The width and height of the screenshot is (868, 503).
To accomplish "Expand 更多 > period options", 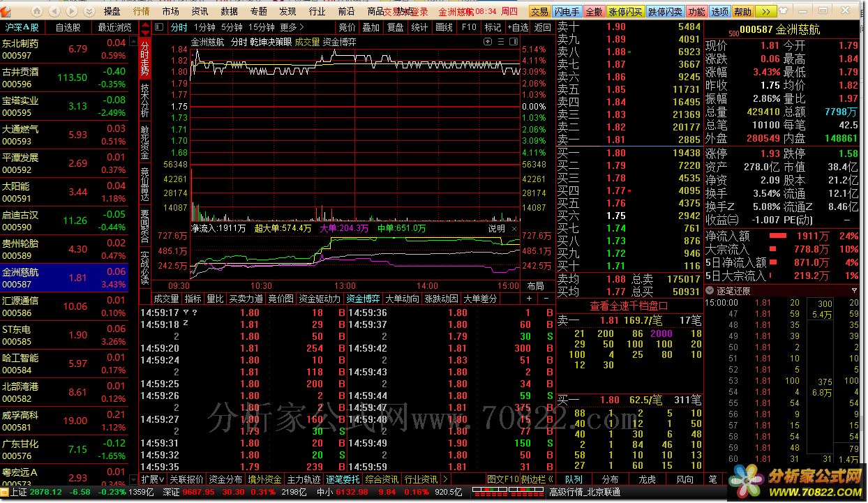I will (x=292, y=27).
